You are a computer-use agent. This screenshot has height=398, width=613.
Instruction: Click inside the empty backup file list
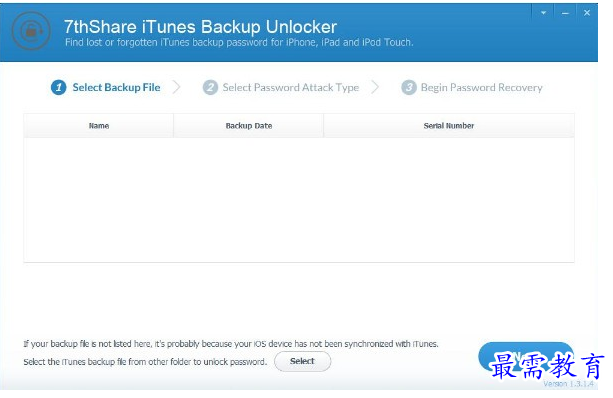[299, 199]
